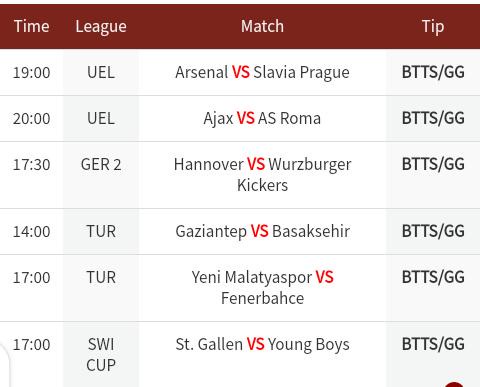Click the BTTS/GG tip for Arsenal match
The width and height of the screenshot is (480, 387).
[433, 72]
